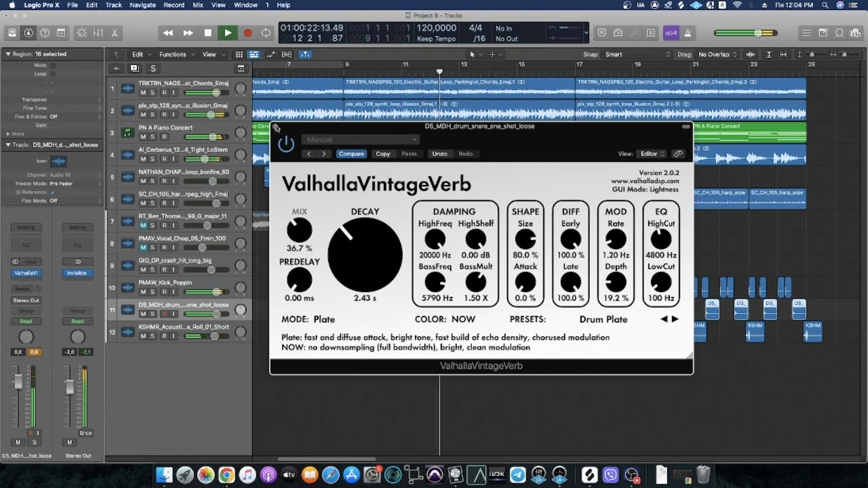This screenshot has width=868, height=488.
Task: Open the pointer tool selection dropdown
Action: (475, 54)
